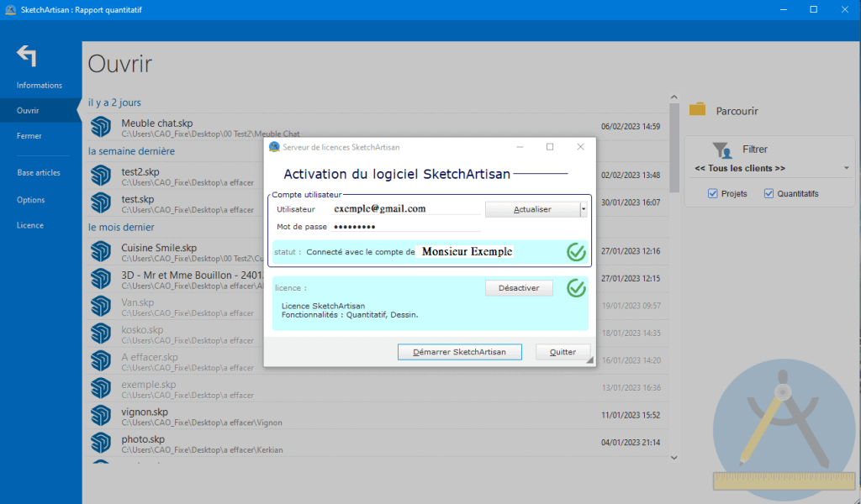
Task: Select Ouvrir in the sidebar
Action: tap(40, 110)
